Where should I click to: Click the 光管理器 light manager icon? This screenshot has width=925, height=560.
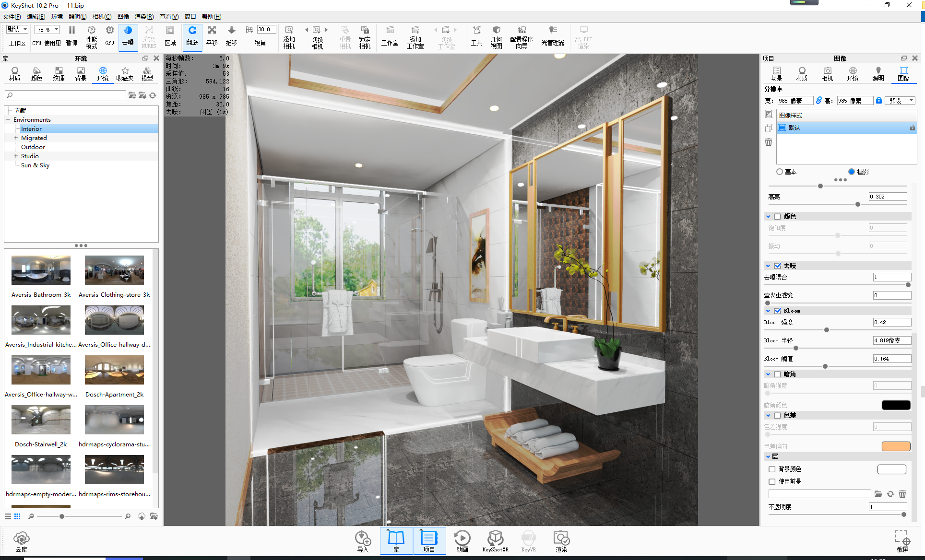[553, 36]
